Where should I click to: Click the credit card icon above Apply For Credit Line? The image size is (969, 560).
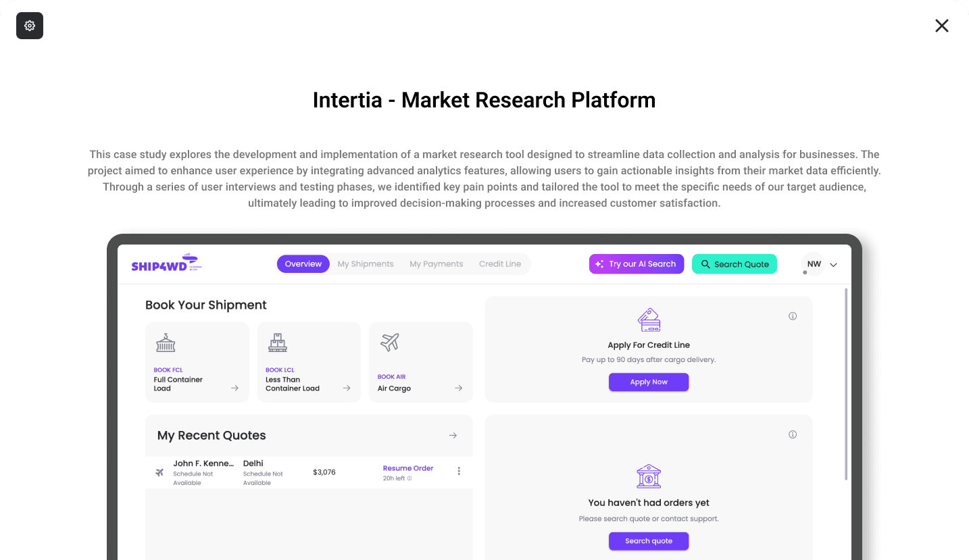(x=649, y=320)
